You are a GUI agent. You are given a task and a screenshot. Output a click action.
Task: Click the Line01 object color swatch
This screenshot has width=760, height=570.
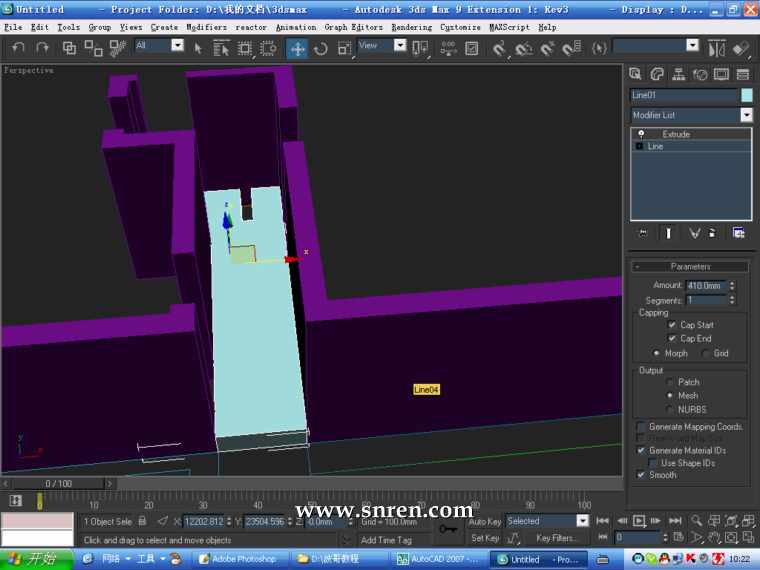click(746, 95)
